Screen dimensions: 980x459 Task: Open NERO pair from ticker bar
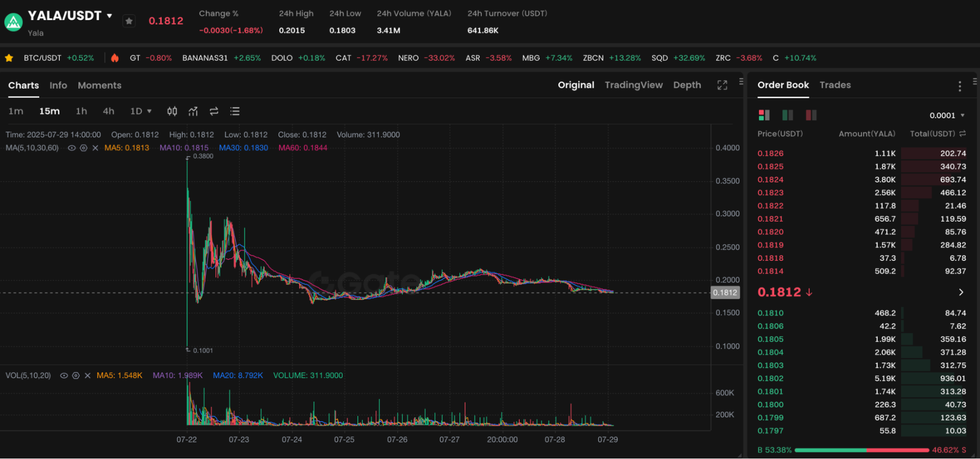(427, 58)
